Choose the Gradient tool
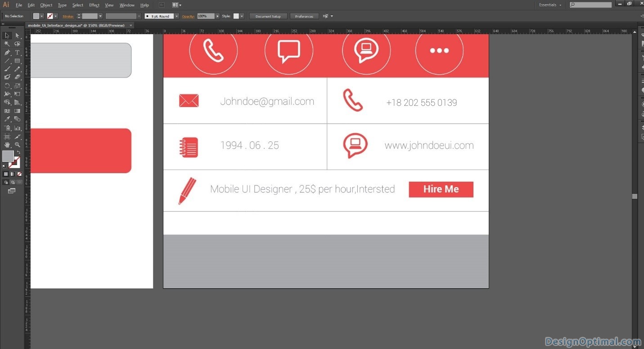This screenshot has width=644, height=349. point(17,111)
